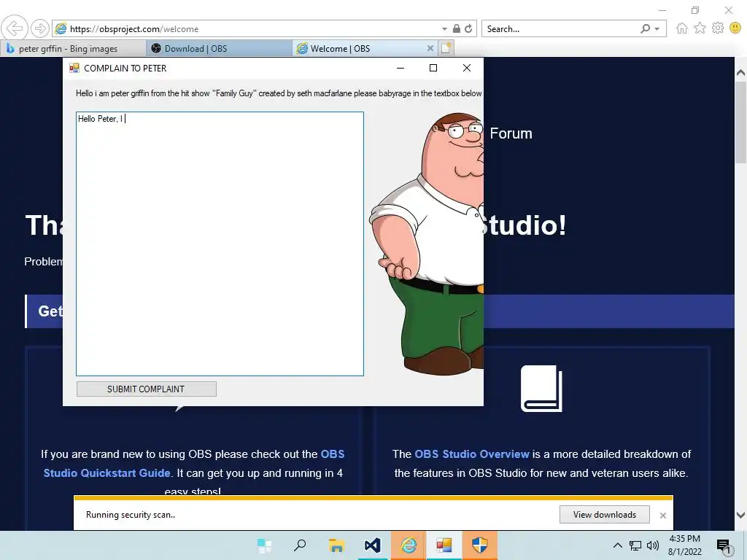This screenshot has width=747, height=560.
Task: Click the vertical scrollbar thumb
Action: [x=741, y=122]
